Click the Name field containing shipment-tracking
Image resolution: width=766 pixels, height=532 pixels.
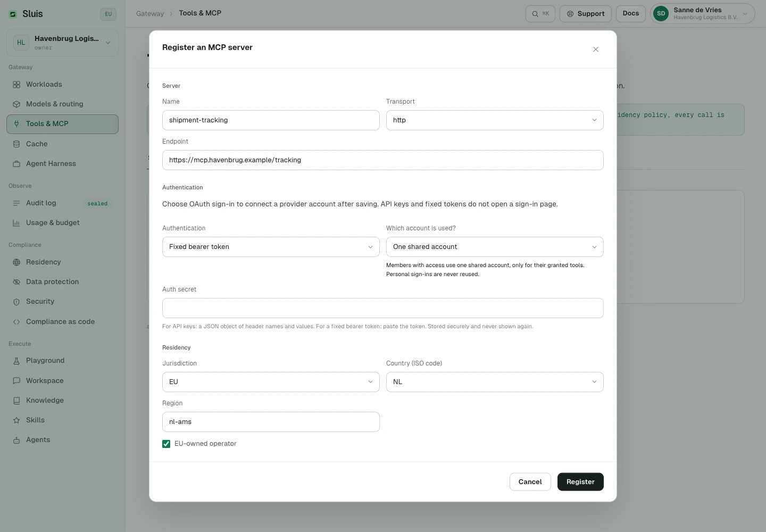click(271, 120)
